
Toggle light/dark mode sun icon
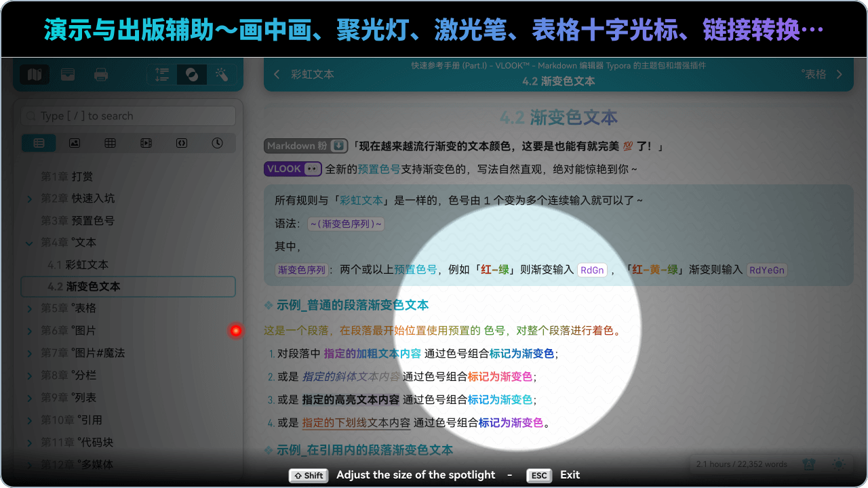point(840,464)
